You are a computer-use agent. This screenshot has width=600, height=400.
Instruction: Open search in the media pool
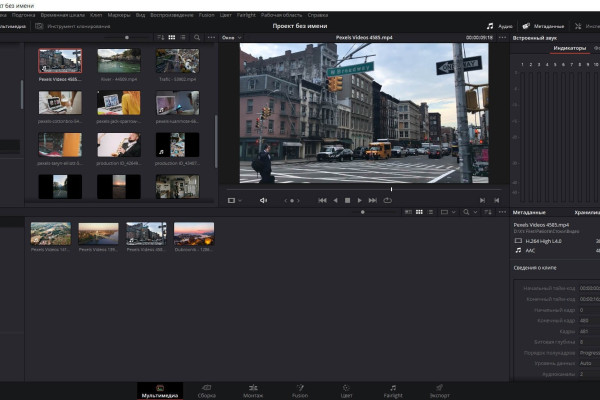(197, 37)
